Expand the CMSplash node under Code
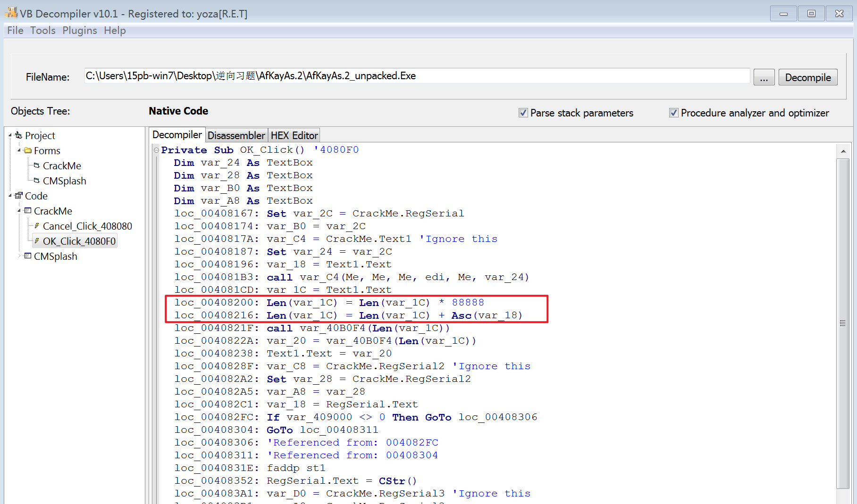 point(19,256)
